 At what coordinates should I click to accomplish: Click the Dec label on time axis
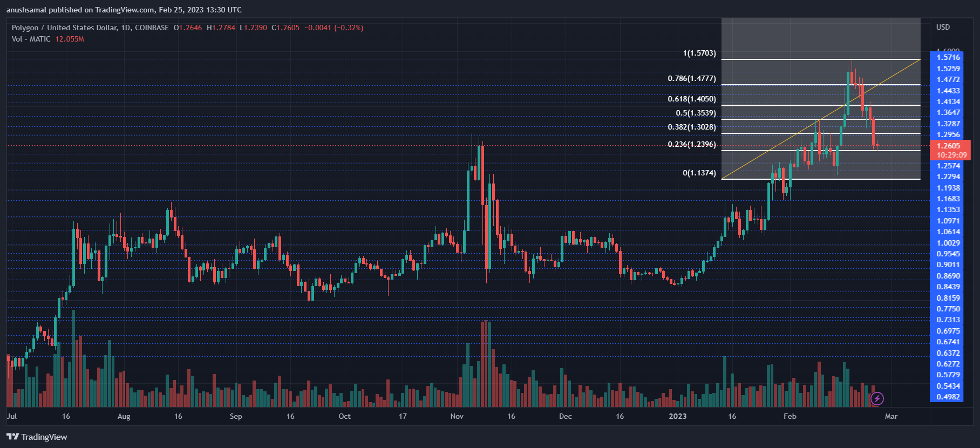pos(566,416)
